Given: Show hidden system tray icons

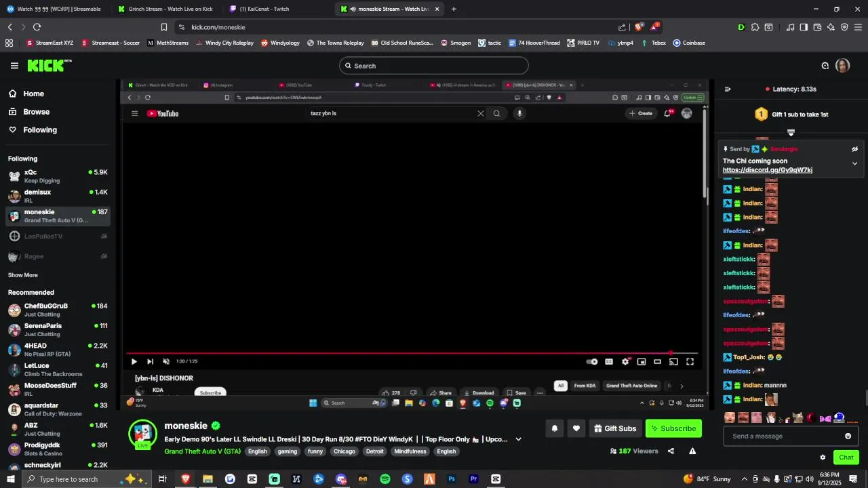Looking at the screenshot, I should pos(744,479).
